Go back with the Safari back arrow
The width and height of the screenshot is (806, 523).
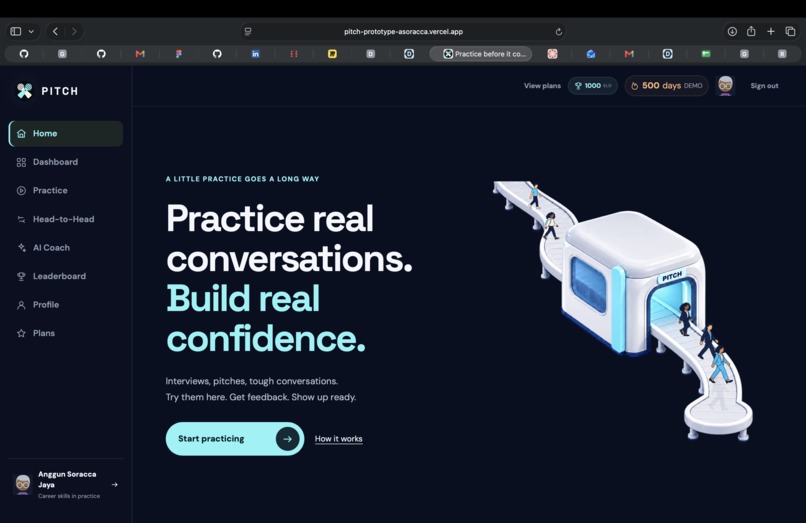(56, 31)
